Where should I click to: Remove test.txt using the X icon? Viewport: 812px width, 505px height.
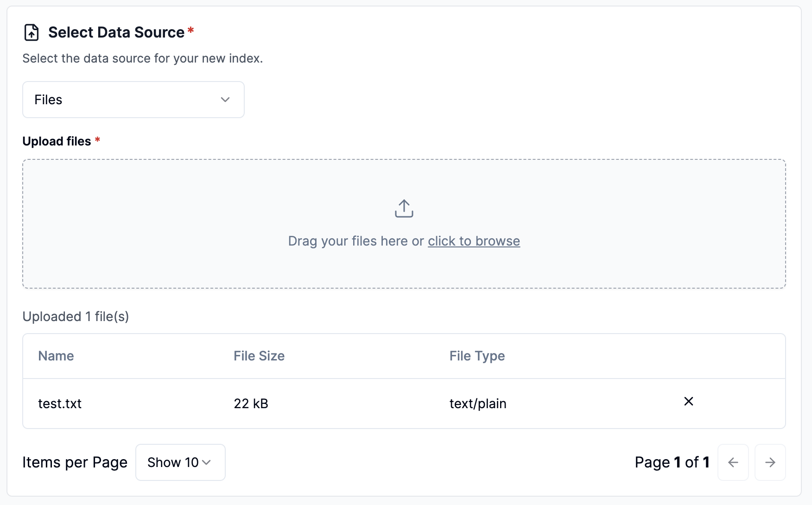tap(688, 402)
